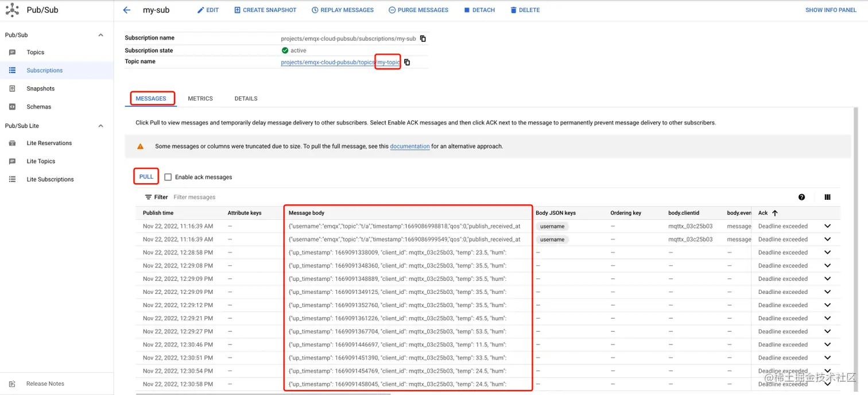Open Schemas in the sidebar
The height and width of the screenshot is (395, 868).
(38, 107)
